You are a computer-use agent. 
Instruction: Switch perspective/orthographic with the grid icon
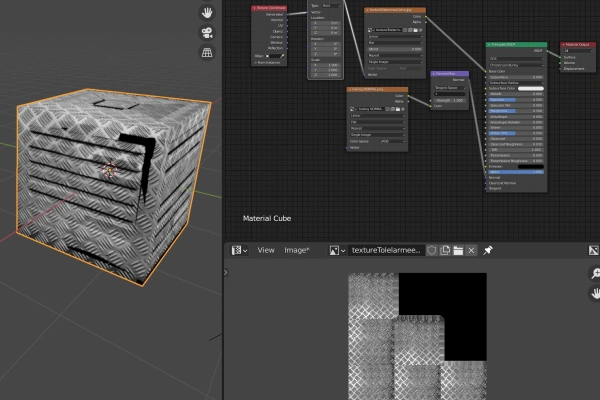click(206, 52)
